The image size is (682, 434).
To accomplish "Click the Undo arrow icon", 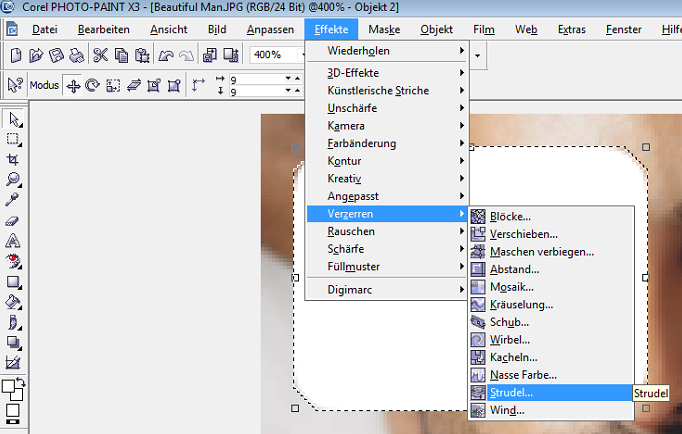I will point(166,55).
